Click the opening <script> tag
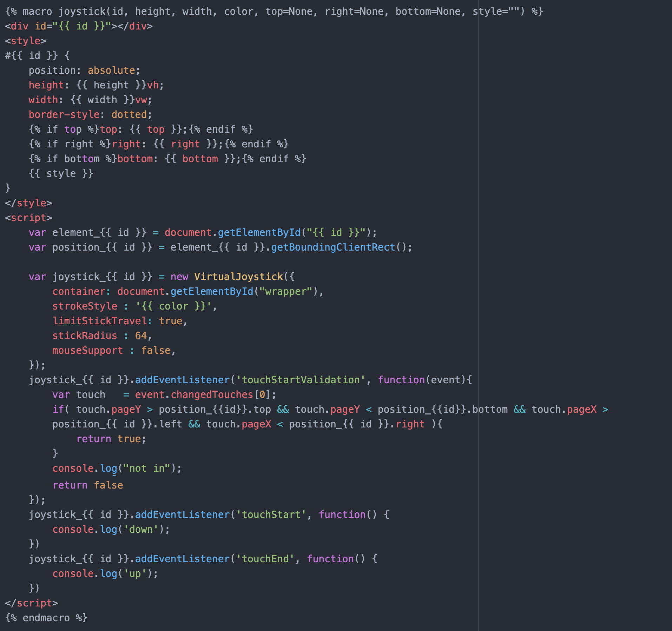 click(28, 218)
